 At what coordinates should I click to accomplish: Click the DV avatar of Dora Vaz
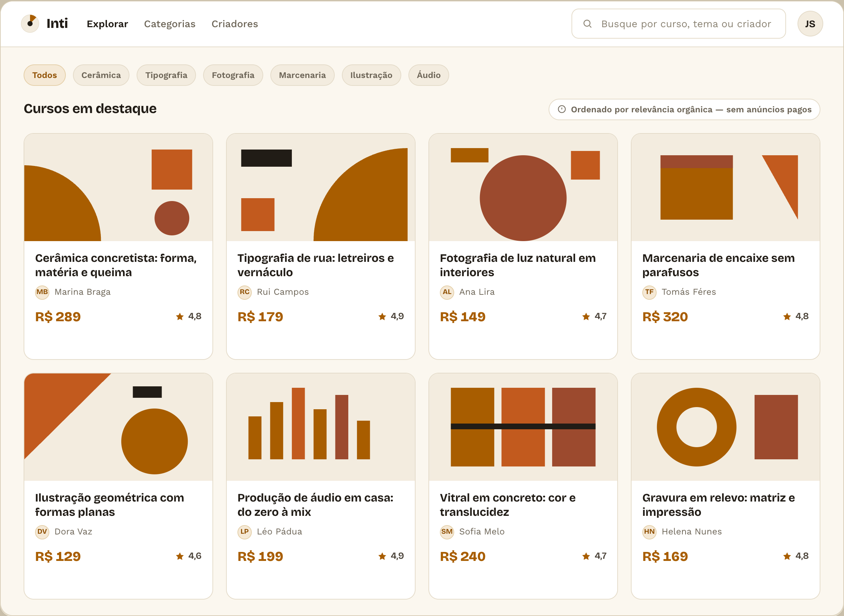click(x=42, y=532)
